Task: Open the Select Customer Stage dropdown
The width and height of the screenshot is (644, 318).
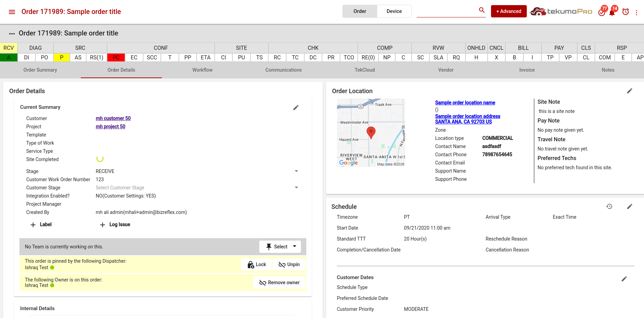Action: pyautogui.click(x=296, y=188)
